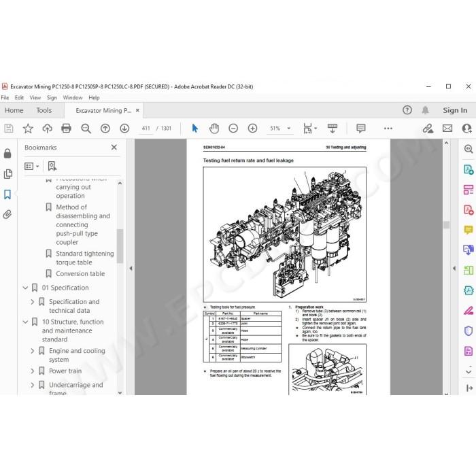Open the Help menu

[x=94, y=98]
